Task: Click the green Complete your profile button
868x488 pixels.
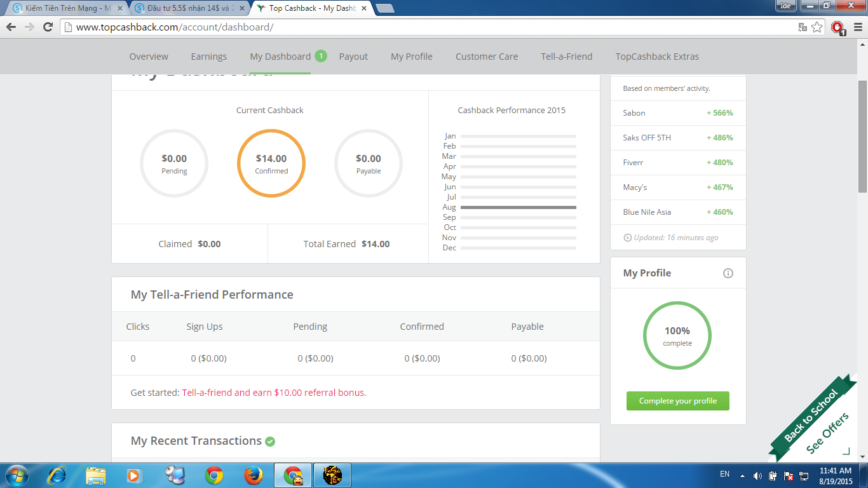Action: coord(678,401)
